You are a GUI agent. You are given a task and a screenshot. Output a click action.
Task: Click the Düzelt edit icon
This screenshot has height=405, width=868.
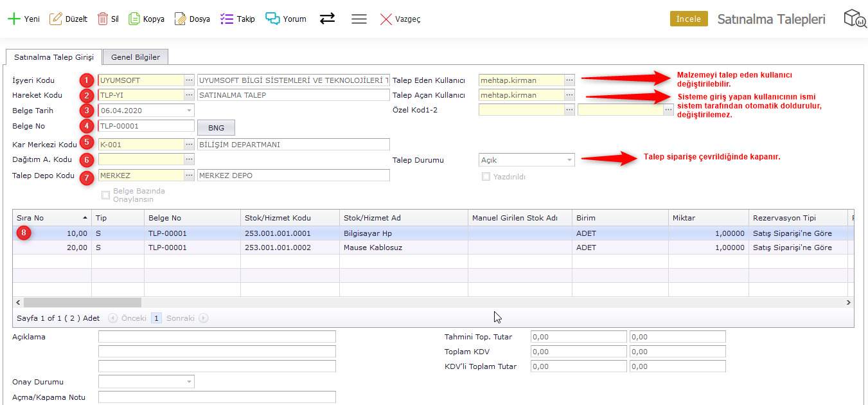point(56,19)
